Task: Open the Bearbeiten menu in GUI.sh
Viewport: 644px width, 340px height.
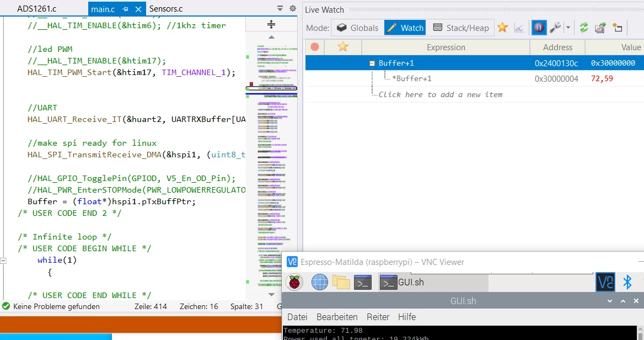Action: pos(337,317)
